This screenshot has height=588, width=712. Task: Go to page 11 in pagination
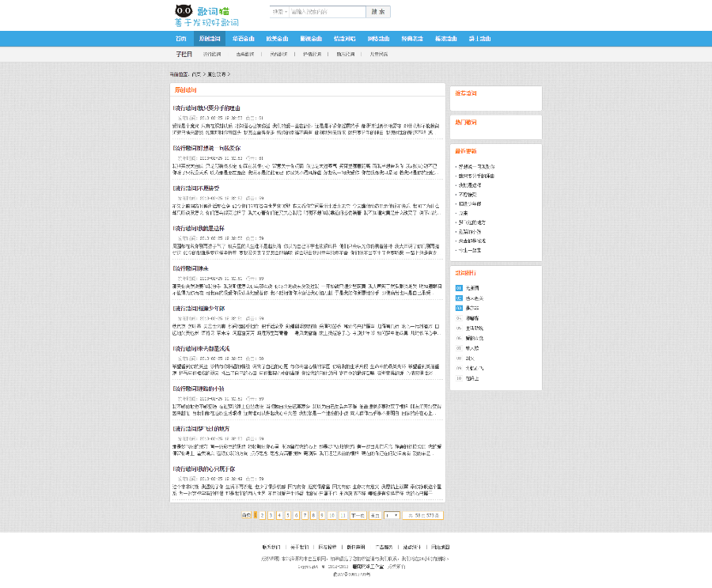point(343,515)
